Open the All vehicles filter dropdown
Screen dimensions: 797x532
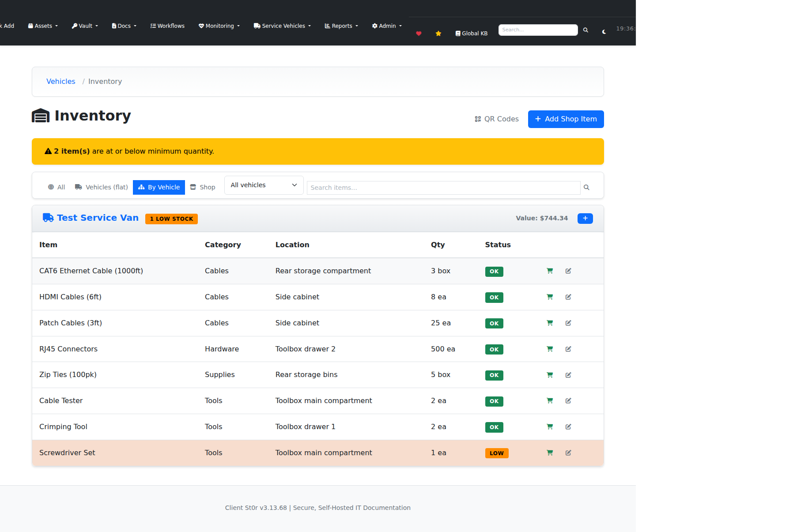click(x=264, y=185)
